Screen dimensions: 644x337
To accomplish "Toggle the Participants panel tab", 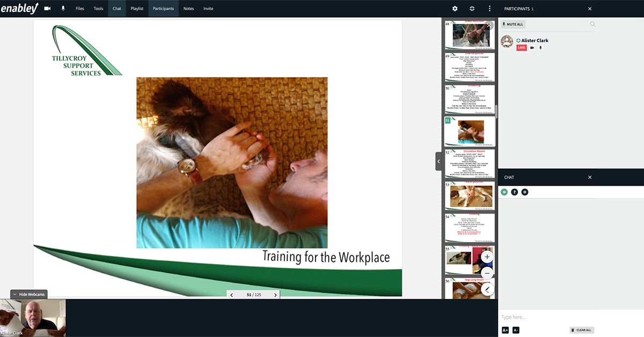I will [163, 9].
